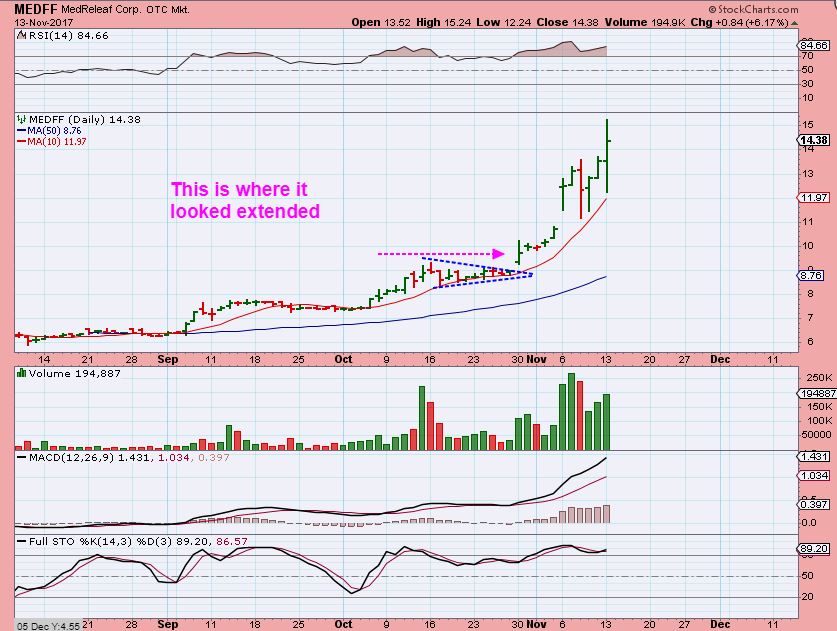Click the tall red candle in early November
This screenshot has height=631, width=837.
click(x=581, y=188)
